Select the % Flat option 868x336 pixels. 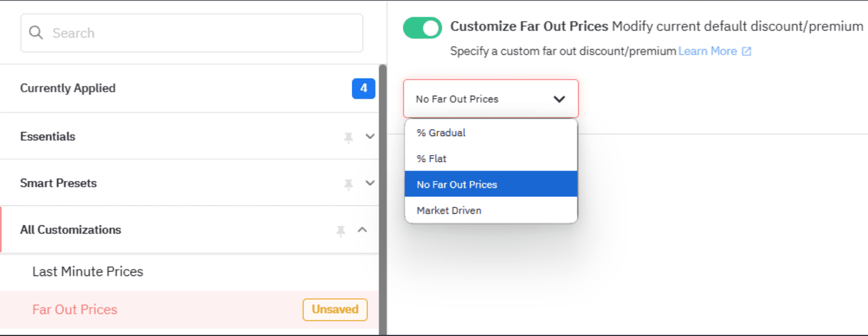pyautogui.click(x=432, y=158)
